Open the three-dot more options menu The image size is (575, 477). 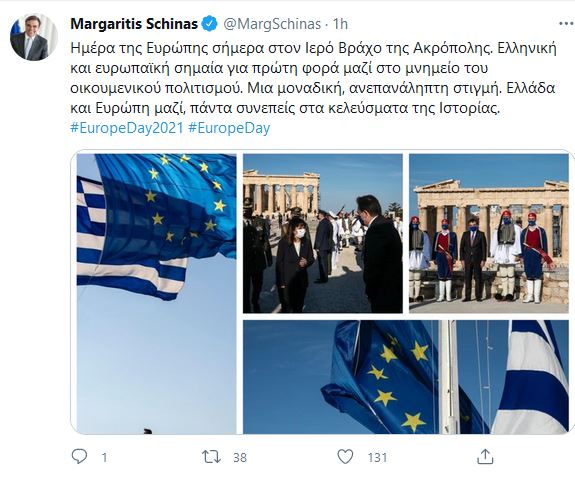pos(566,24)
